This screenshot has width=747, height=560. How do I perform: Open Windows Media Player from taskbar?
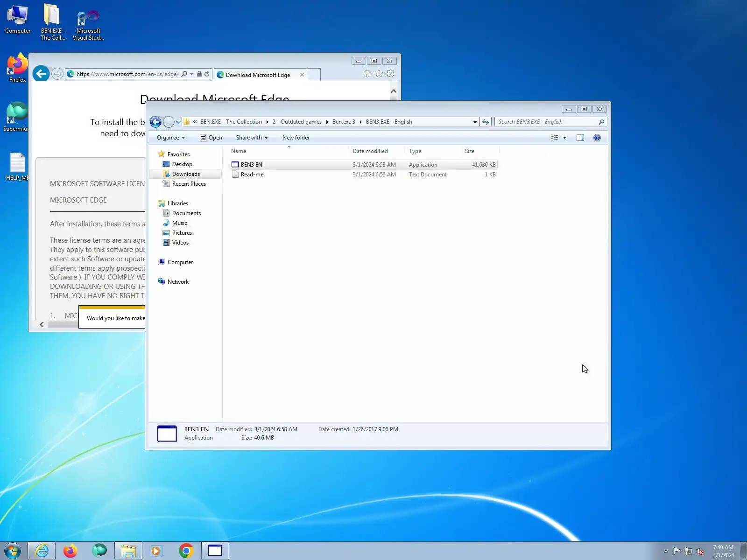click(156, 551)
